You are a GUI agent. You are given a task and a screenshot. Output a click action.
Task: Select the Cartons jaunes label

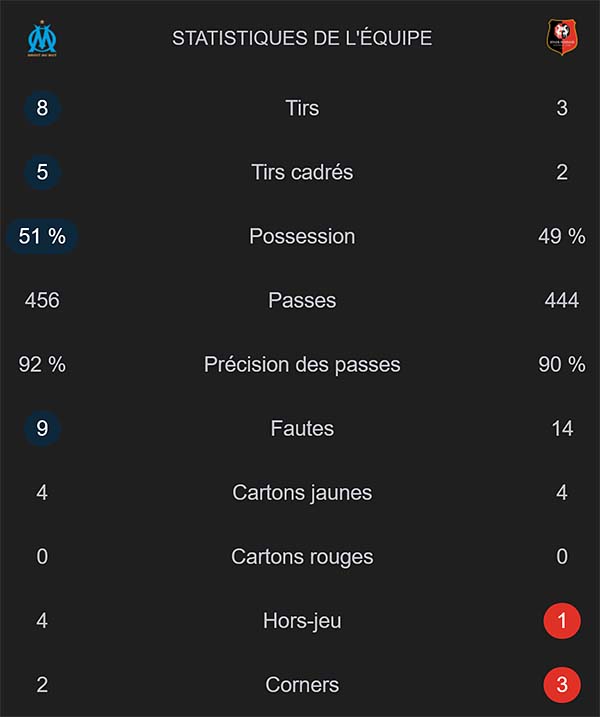(x=302, y=492)
